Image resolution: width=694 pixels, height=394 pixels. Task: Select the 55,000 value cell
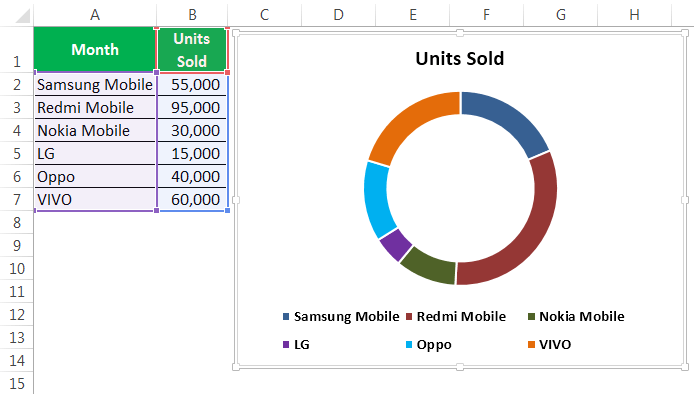pyautogui.click(x=192, y=84)
